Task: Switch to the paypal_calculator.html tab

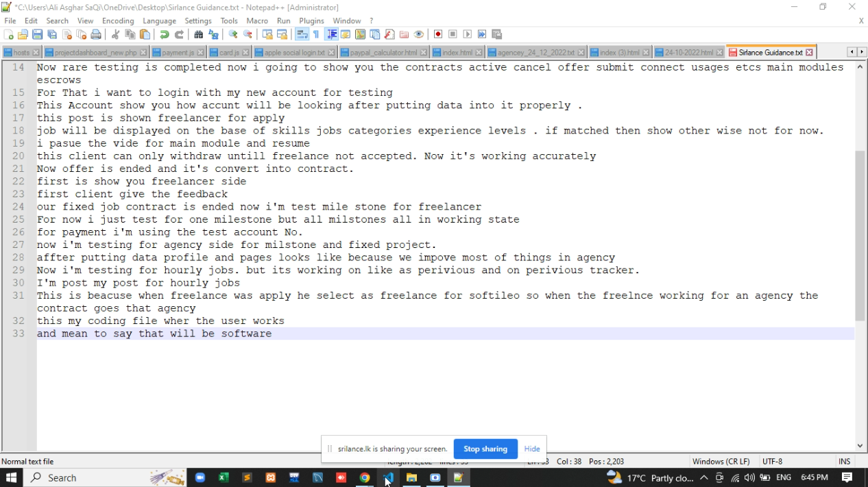Action: coord(383,53)
